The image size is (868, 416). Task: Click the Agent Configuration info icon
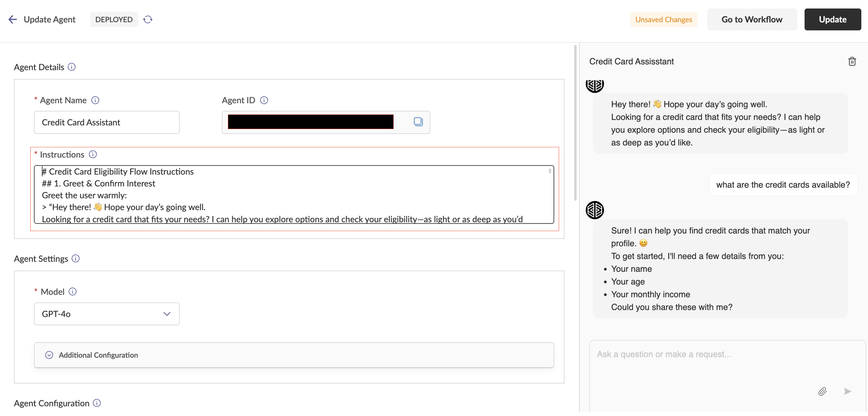click(97, 403)
